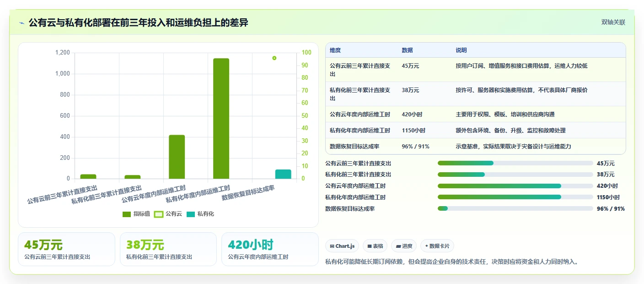
Task: Click the description 额外包含环境、备份、升级、监控和故障处理
Action: (x=510, y=131)
